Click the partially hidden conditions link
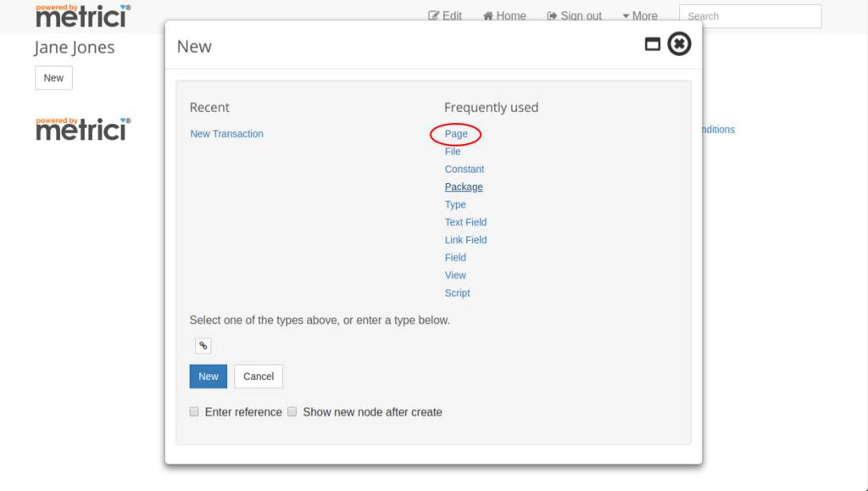This screenshot has height=491, width=868. [719, 130]
